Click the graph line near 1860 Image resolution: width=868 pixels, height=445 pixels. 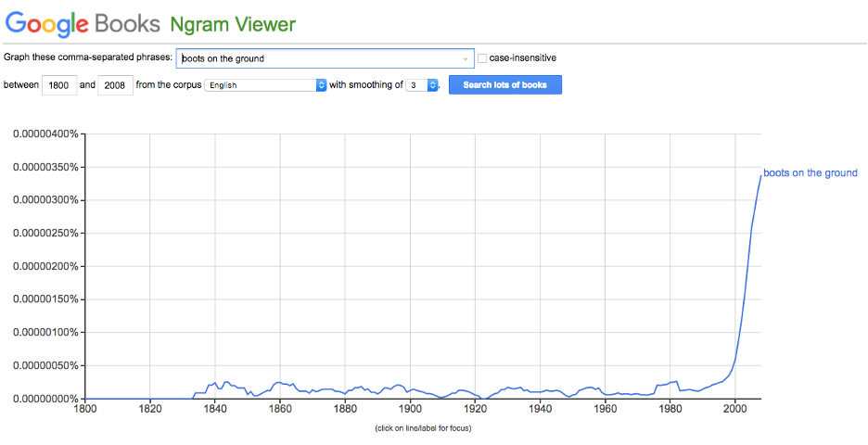coord(280,382)
